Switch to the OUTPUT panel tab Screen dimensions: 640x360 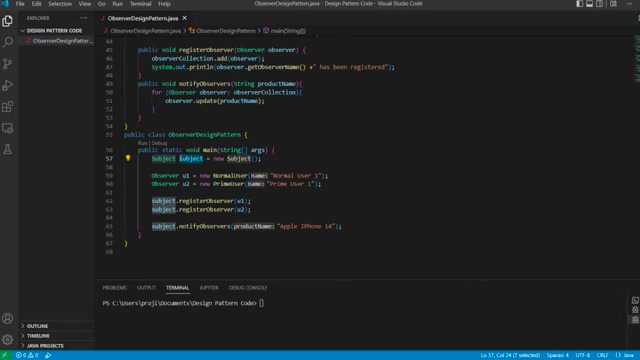(x=146, y=288)
